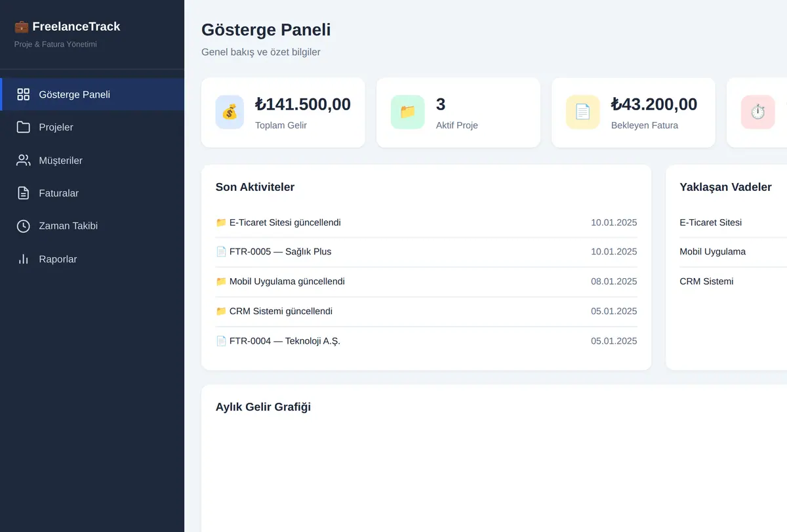Click document icon beside FTR-0005 activity

pos(221,251)
